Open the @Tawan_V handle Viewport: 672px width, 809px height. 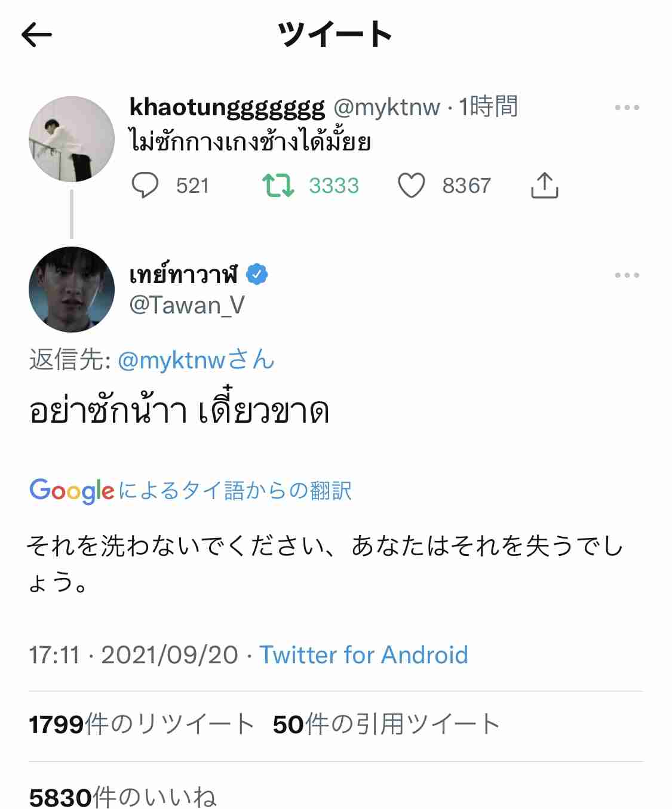tap(187, 306)
